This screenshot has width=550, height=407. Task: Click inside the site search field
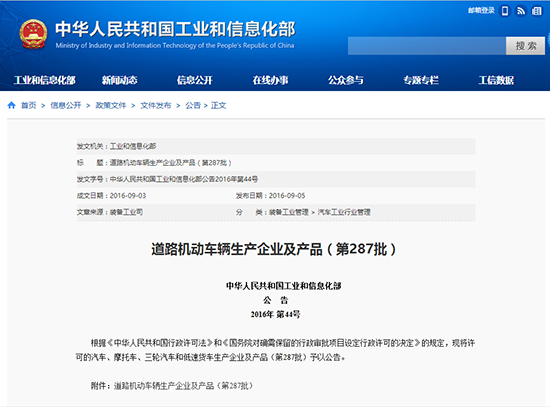(427, 46)
